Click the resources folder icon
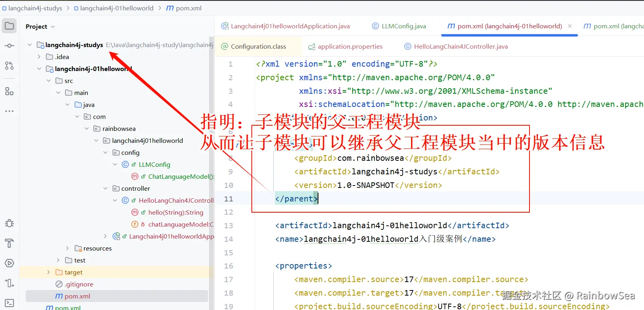The image size is (644, 310). point(78,248)
